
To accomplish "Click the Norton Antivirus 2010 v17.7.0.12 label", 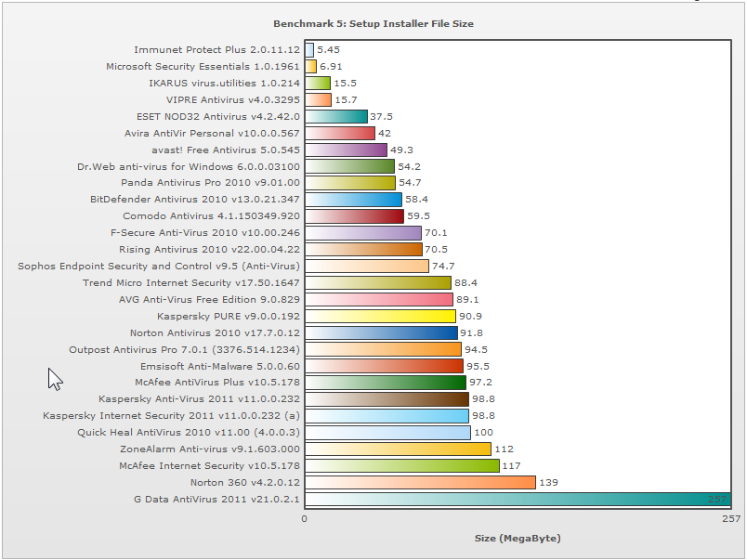I will (215, 332).
